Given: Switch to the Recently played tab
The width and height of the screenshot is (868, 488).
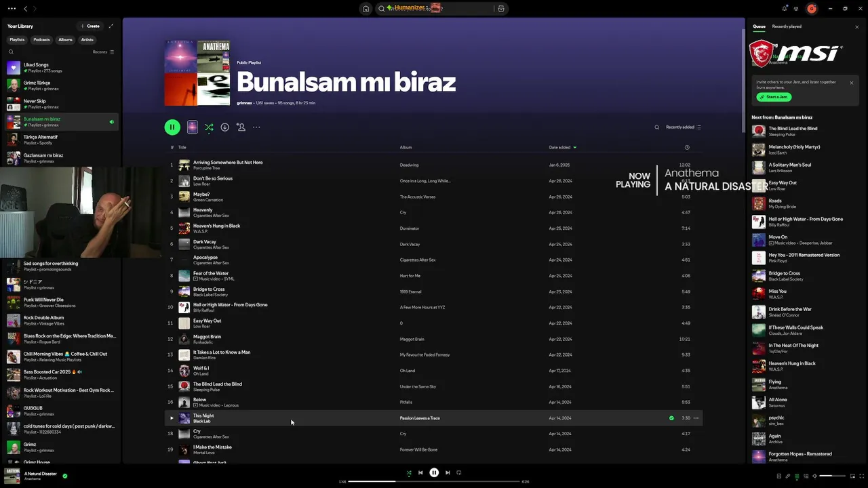Looking at the screenshot, I should (787, 26).
